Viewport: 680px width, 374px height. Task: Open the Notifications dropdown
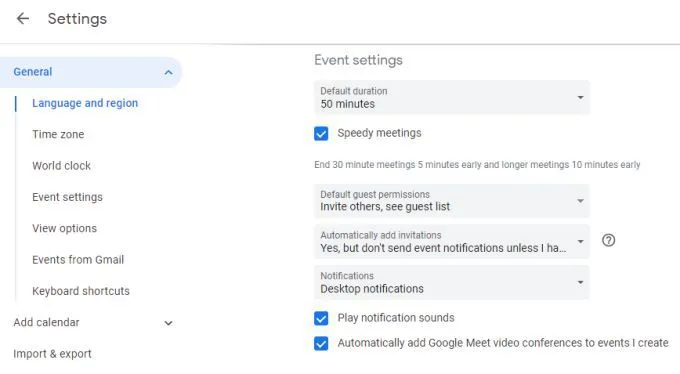(x=451, y=282)
